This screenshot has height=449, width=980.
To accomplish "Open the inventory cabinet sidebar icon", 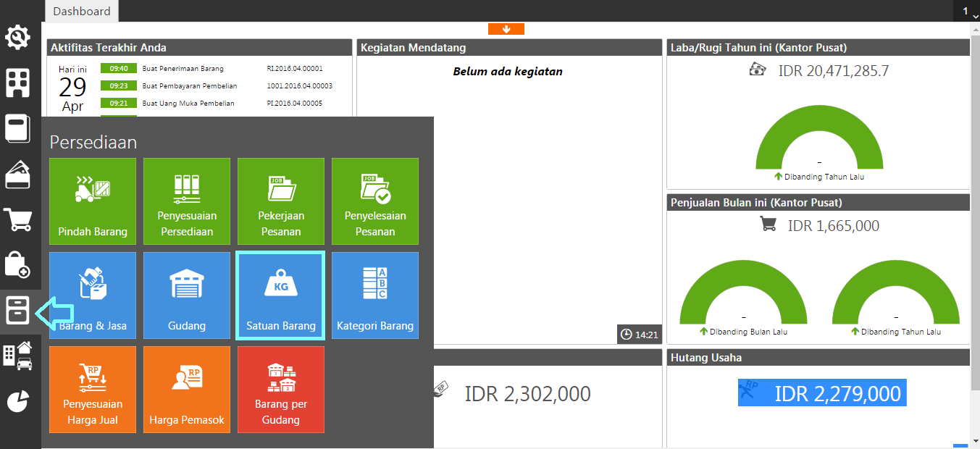I will coord(18,310).
